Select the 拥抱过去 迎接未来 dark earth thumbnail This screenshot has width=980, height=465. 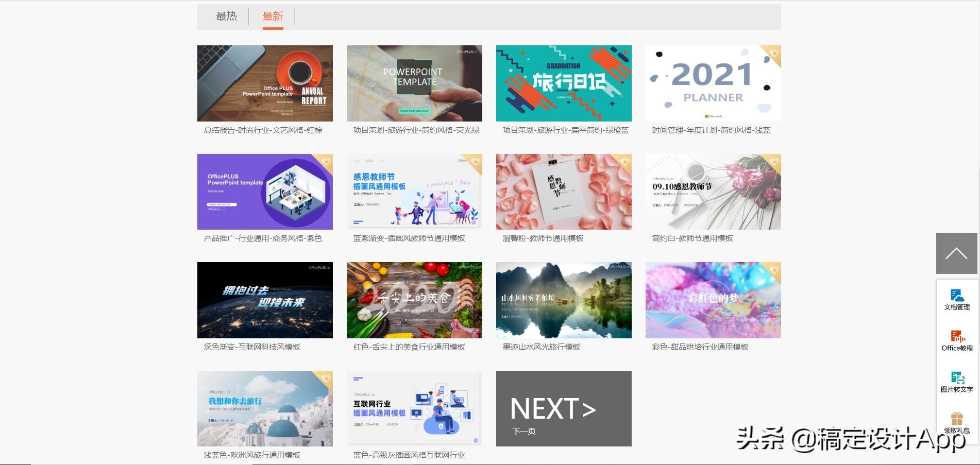click(264, 300)
